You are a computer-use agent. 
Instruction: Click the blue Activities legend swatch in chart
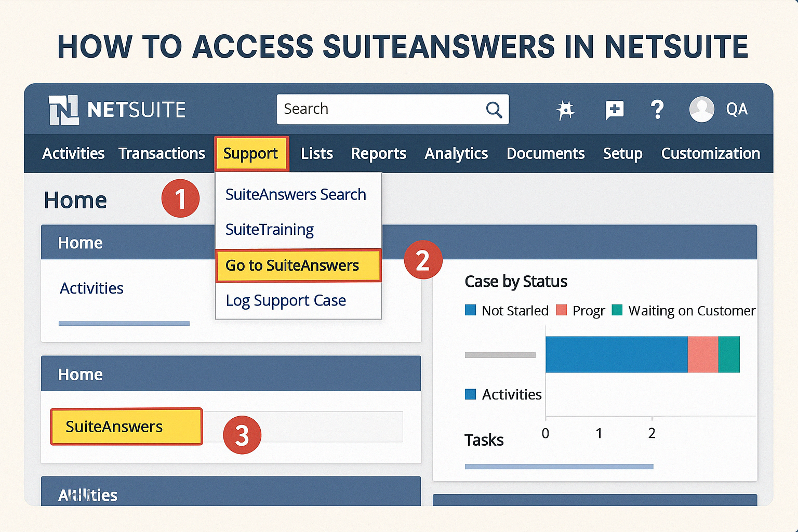(471, 394)
